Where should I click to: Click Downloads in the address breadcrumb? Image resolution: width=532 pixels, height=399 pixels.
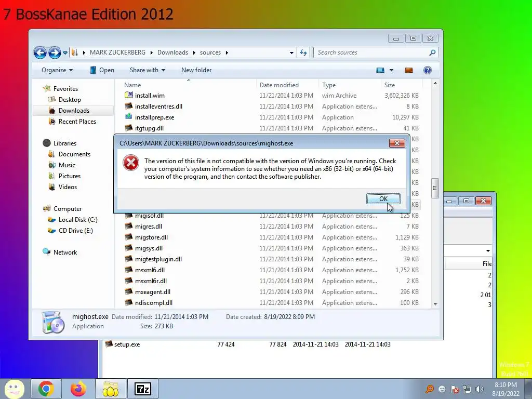[x=172, y=52]
